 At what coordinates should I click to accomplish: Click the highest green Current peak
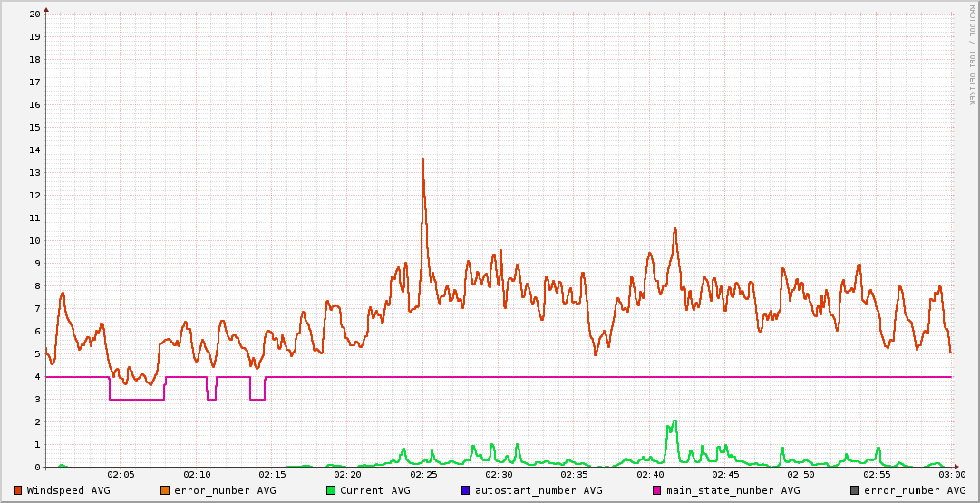[x=674, y=421]
